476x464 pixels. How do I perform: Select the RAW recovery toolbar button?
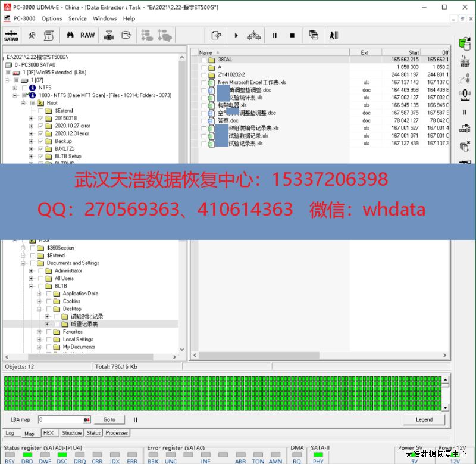[87, 36]
